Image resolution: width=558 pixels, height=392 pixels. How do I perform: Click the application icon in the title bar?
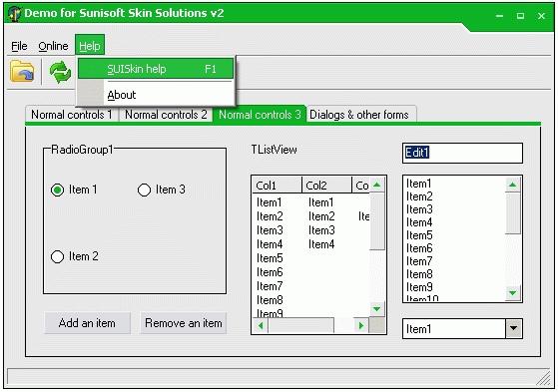[x=14, y=14]
